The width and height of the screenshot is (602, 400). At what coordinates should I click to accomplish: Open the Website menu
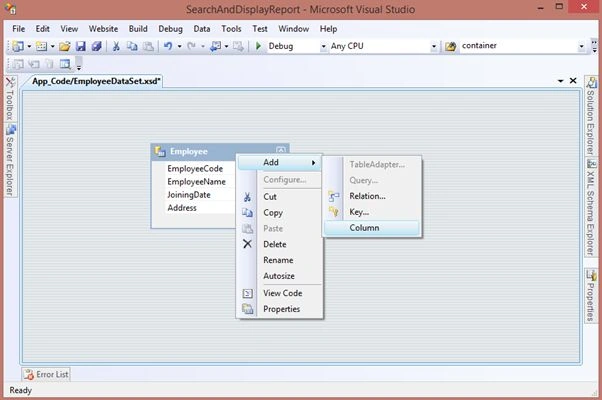point(103,29)
